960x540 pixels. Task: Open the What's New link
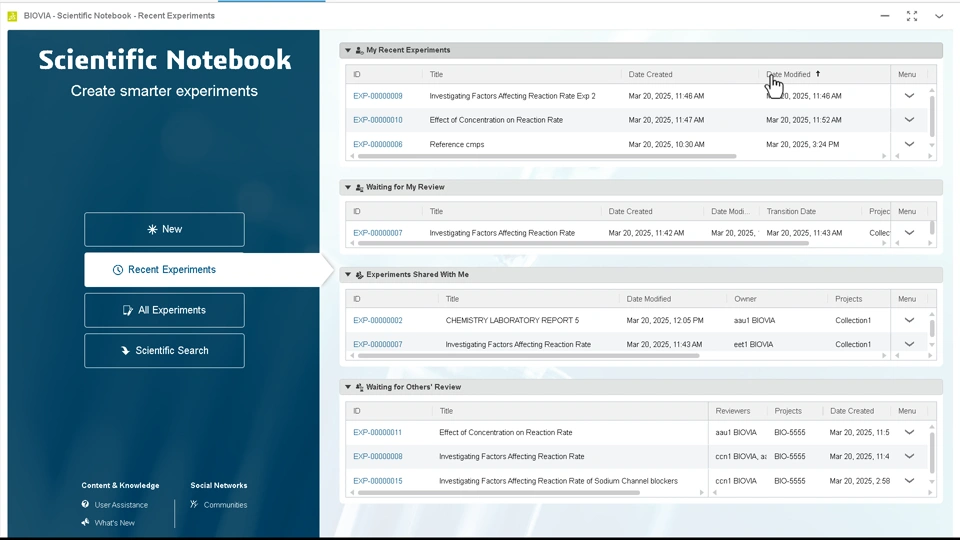point(114,523)
